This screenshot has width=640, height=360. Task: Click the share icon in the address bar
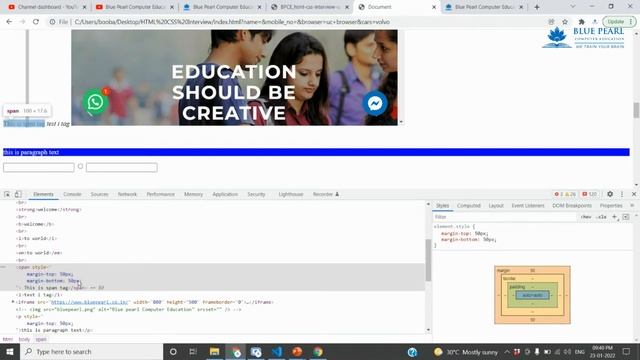pyautogui.click(x=551, y=22)
